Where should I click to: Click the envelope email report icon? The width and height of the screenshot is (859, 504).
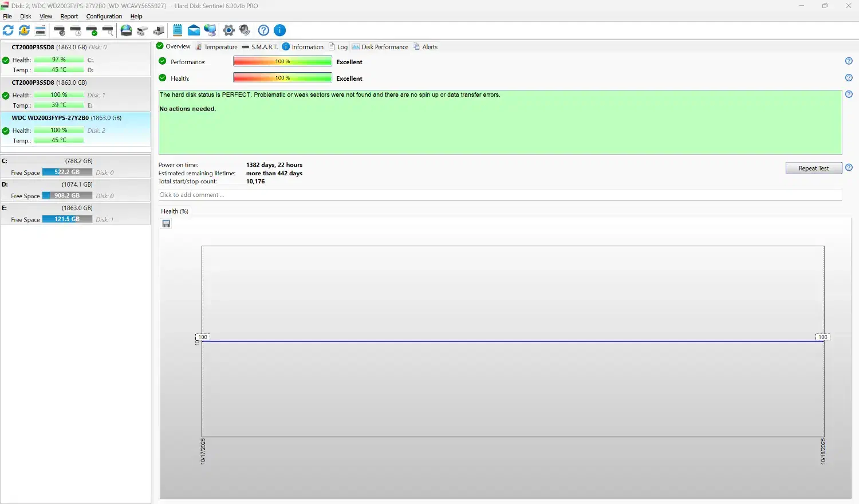click(194, 30)
